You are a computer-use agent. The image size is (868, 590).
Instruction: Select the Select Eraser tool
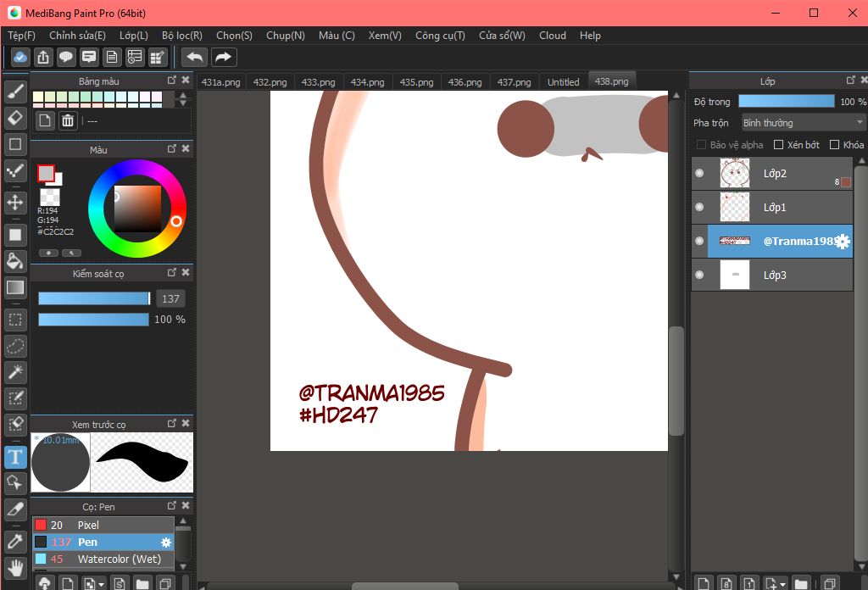[x=15, y=424]
